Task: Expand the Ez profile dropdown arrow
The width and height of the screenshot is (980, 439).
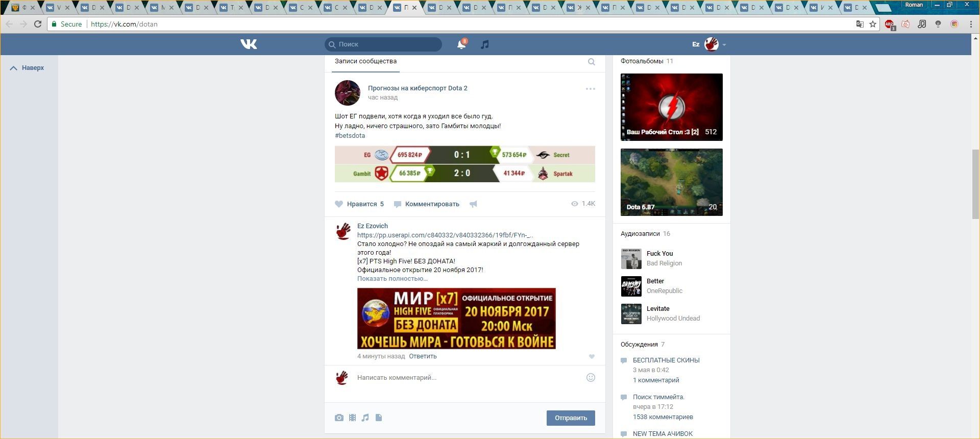Action: (724, 45)
